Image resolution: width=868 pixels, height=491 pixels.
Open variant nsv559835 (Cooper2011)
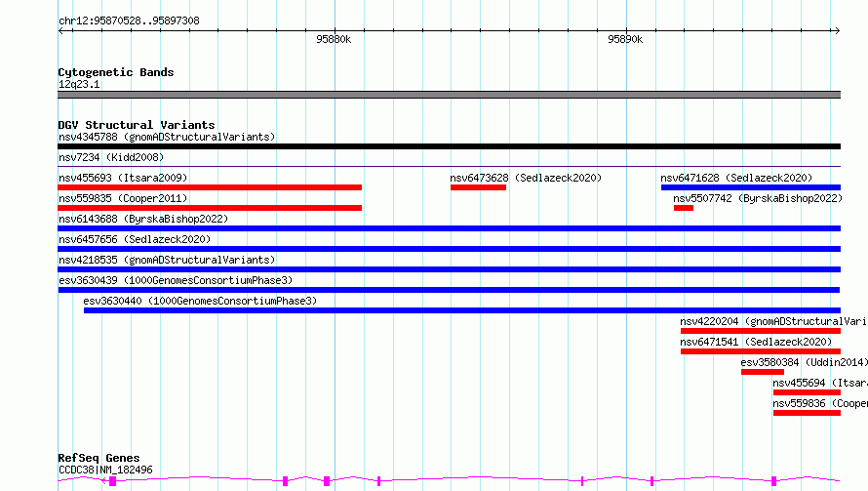123,198
